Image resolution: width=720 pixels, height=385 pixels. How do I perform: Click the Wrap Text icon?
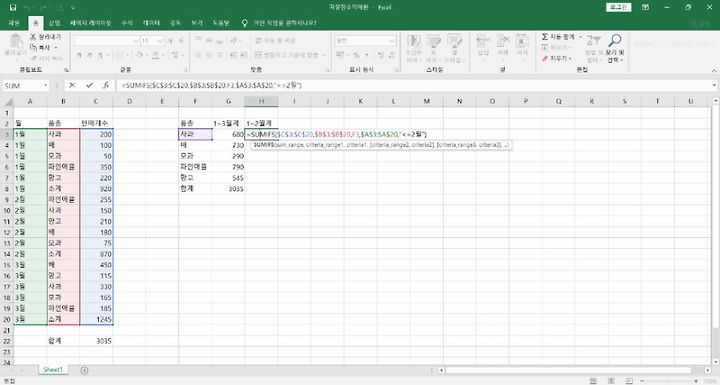(259, 40)
